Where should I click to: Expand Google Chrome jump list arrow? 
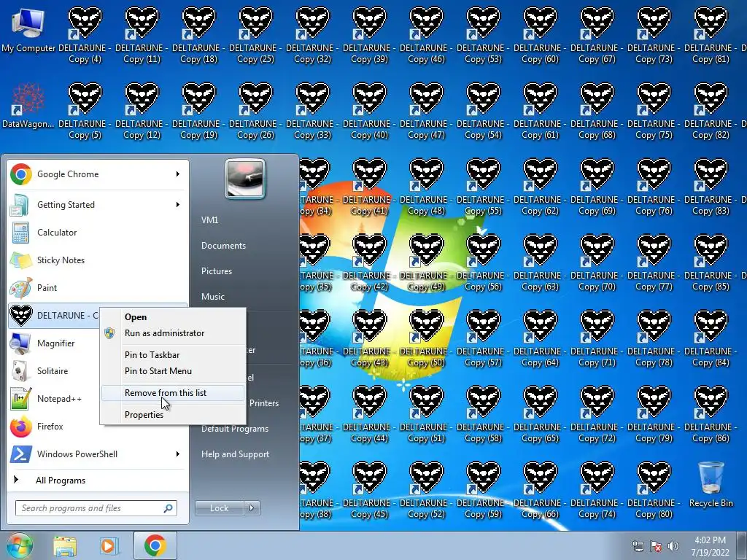(178, 174)
